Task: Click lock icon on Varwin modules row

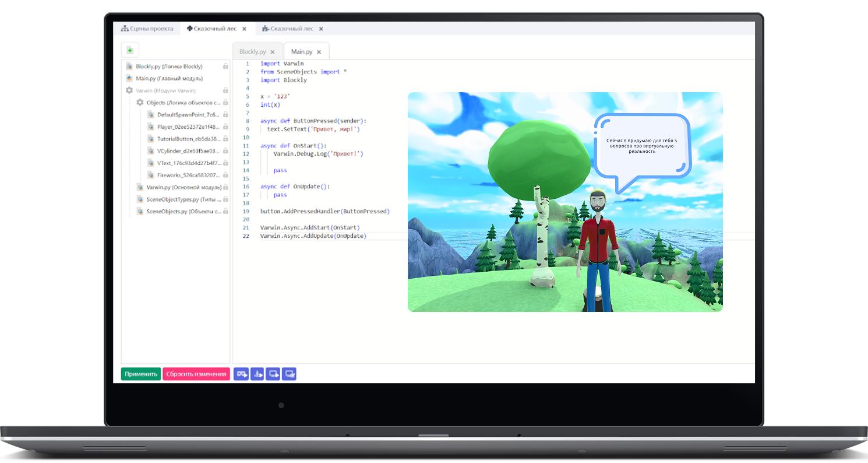Action: point(225,90)
